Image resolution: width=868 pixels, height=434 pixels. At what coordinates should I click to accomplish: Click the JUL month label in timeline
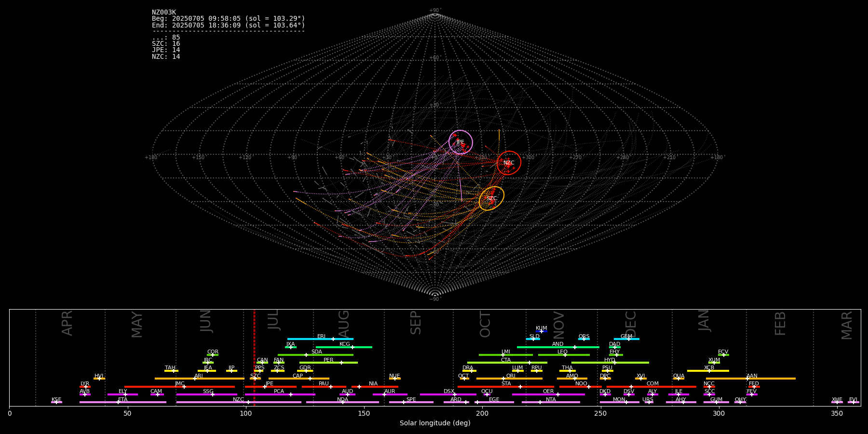273,319
